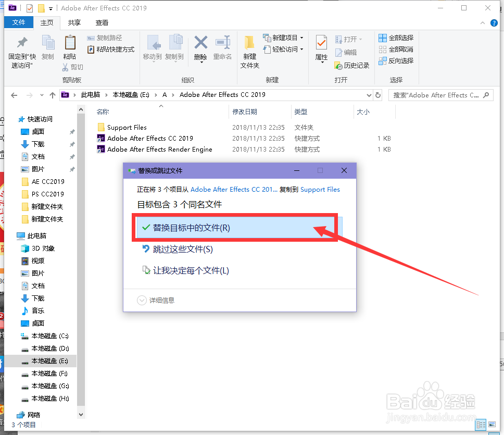The image size is (504, 435).
Task: Collapse the ribbon with the chevron
Action: pos(482,22)
